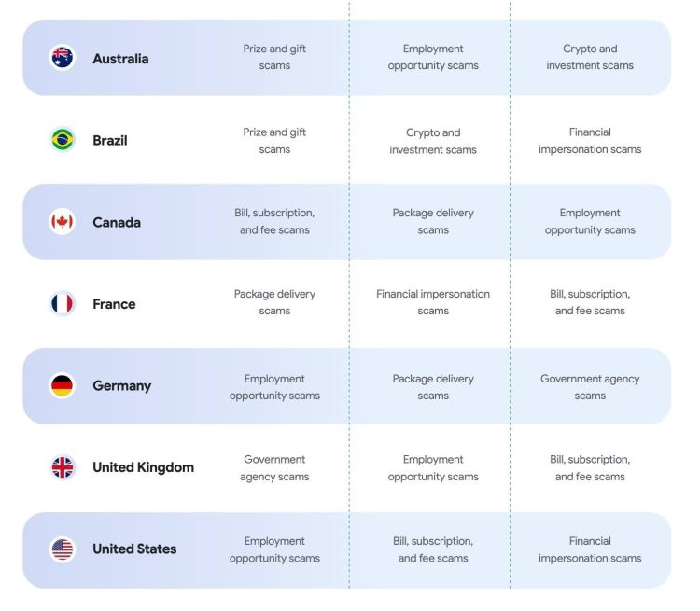
Task: Select the Brazil country label
Action: tap(110, 141)
